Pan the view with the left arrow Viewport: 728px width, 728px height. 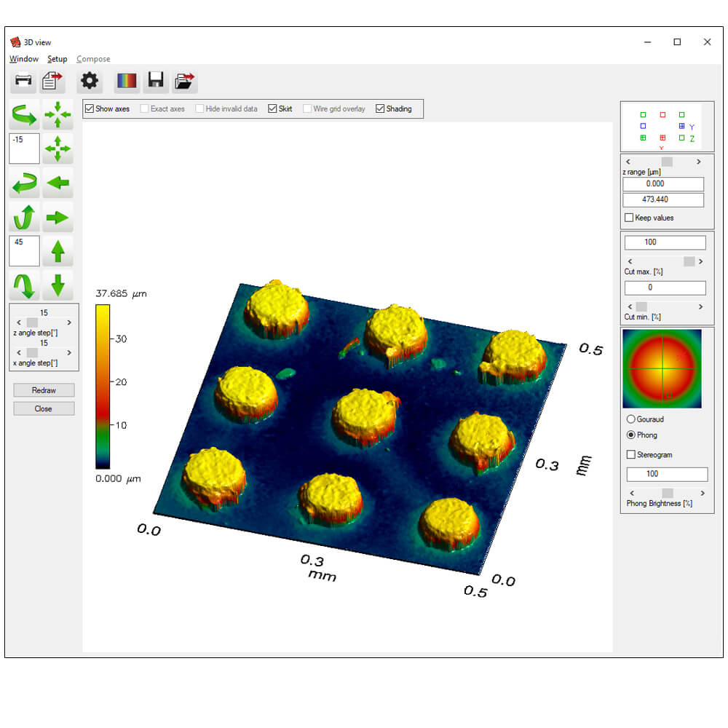click(58, 183)
